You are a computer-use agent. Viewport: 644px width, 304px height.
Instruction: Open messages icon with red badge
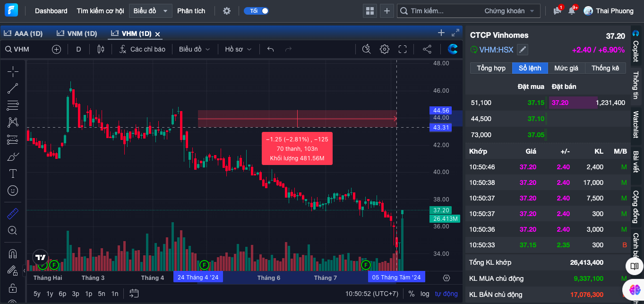click(558, 10)
